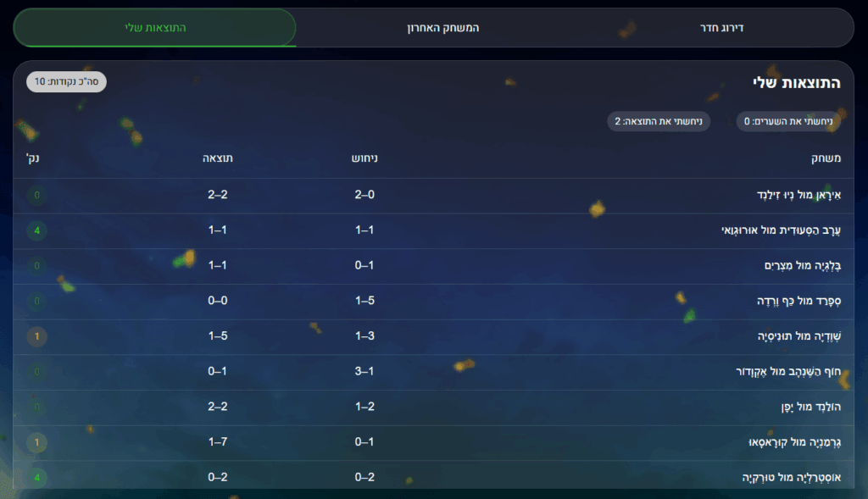Click the 4 points badge for Australia match

(x=37, y=478)
